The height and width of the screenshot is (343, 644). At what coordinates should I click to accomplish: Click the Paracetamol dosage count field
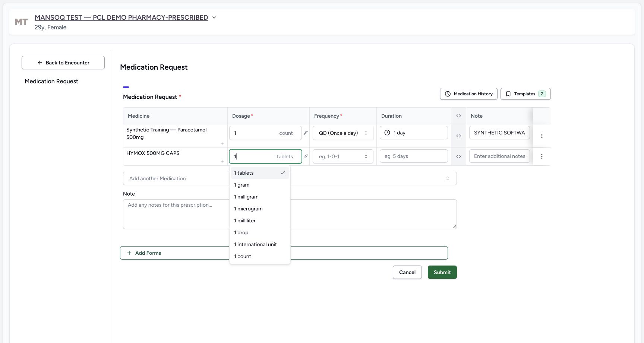pos(265,133)
